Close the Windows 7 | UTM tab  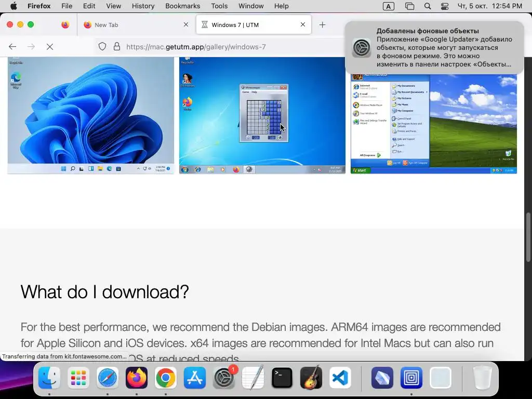tap(303, 24)
